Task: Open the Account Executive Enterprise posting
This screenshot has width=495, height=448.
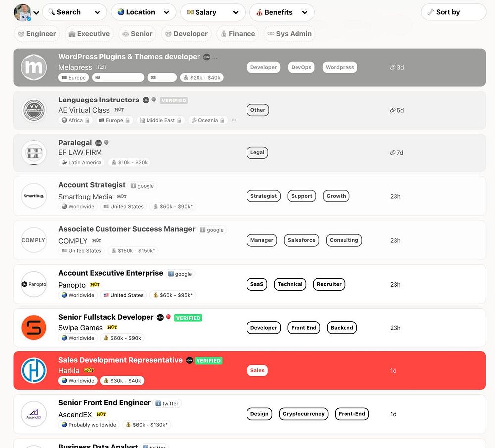Action: tap(111, 273)
